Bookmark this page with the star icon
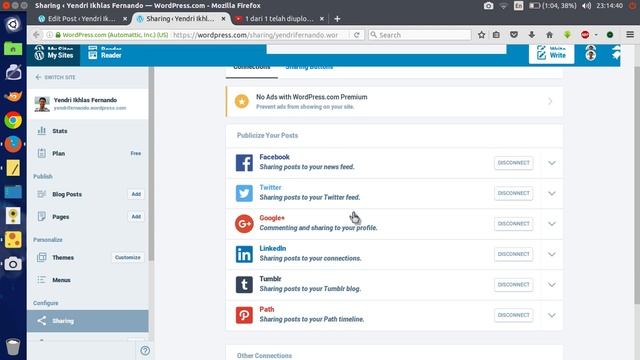 (482, 35)
